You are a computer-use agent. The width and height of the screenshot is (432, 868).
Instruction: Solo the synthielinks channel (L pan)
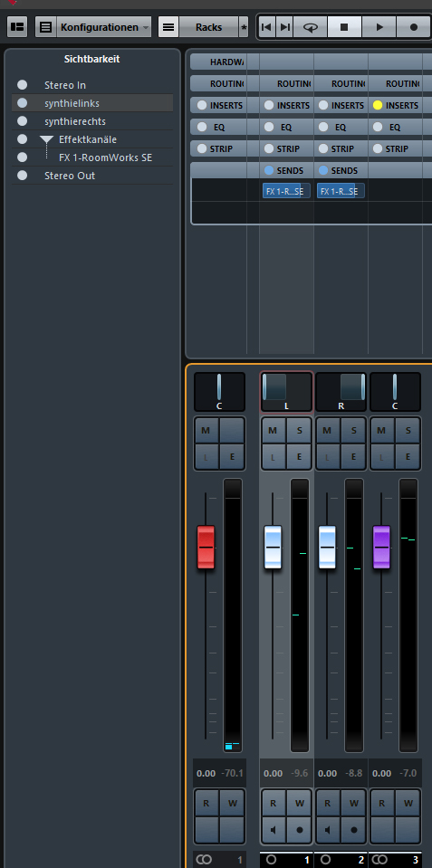(x=300, y=430)
